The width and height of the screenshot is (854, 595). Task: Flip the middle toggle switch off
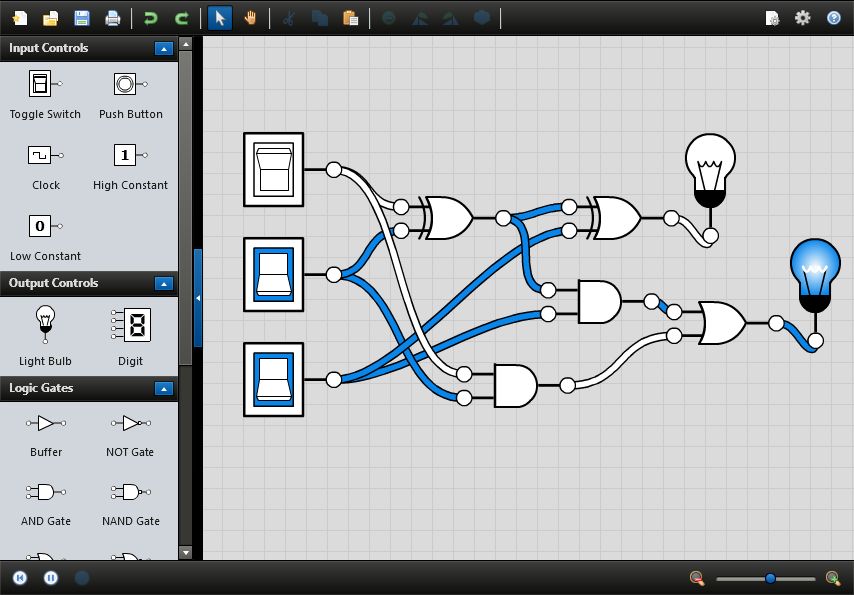coord(273,277)
